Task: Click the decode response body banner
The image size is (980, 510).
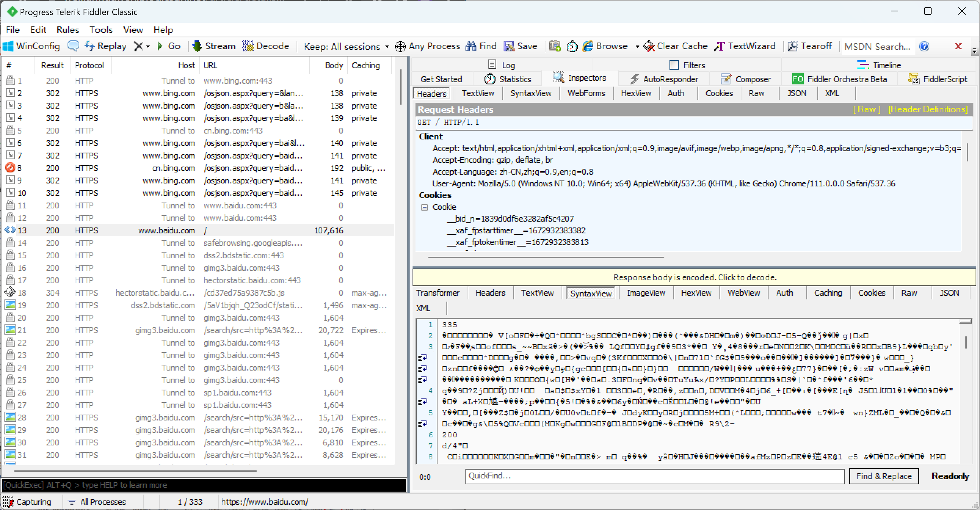Action: point(694,277)
